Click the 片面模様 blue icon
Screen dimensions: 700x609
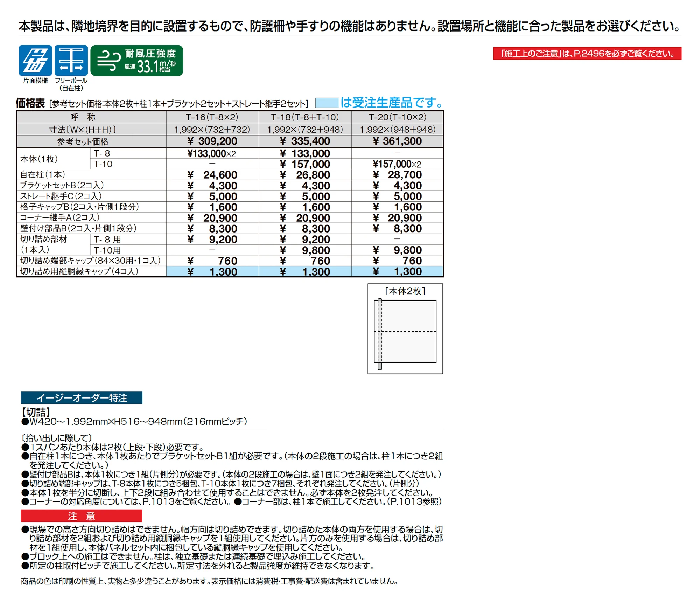pos(35,60)
